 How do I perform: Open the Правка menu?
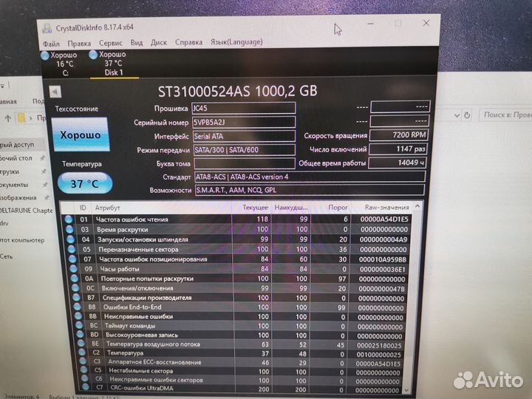tap(79, 44)
